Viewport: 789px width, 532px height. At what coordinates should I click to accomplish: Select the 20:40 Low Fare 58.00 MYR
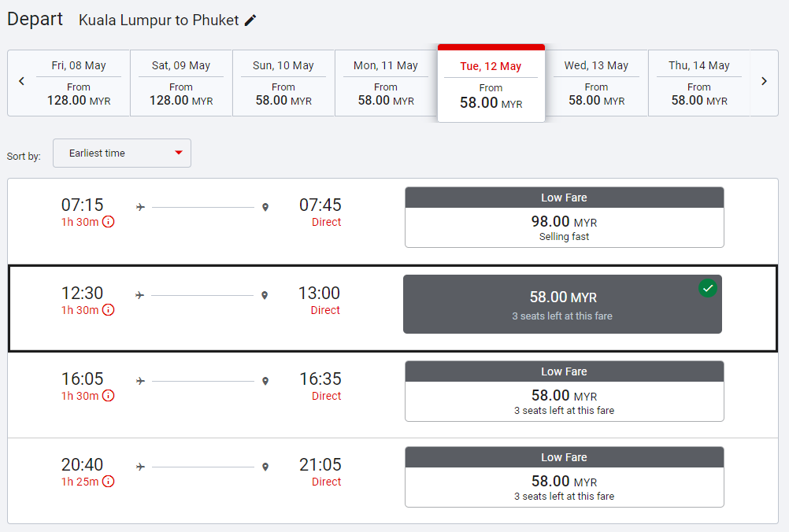[x=564, y=477]
